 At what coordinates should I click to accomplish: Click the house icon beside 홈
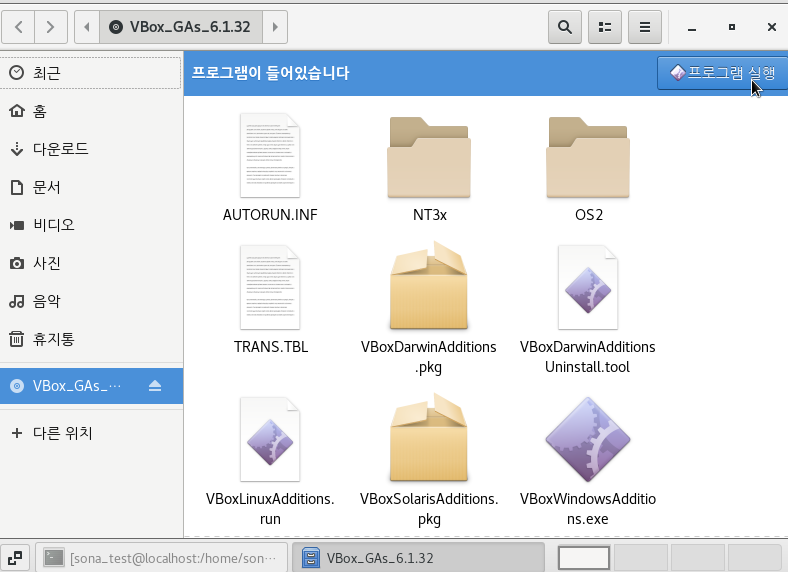pyautogui.click(x=17, y=111)
